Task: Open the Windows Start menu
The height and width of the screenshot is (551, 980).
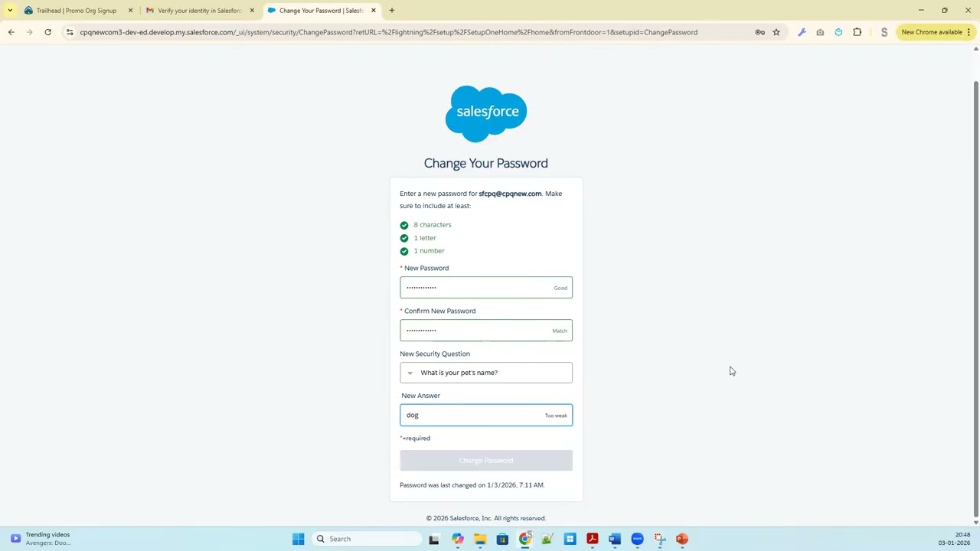Action: (x=298, y=539)
